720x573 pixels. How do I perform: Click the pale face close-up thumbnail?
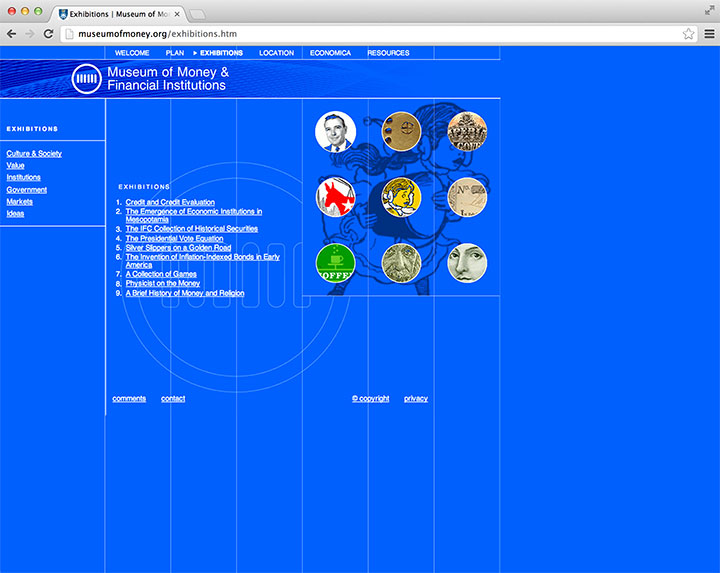467,263
